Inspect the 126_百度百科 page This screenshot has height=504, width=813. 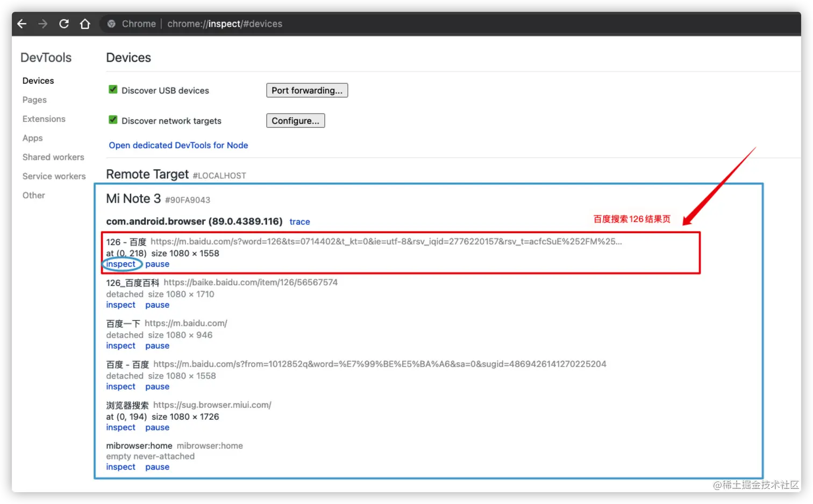pyautogui.click(x=121, y=305)
